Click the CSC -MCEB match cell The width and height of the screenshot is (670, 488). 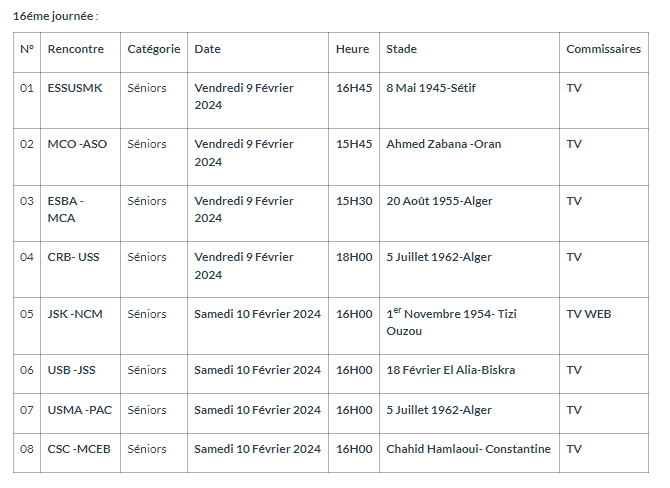pyautogui.click(x=79, y=449)
